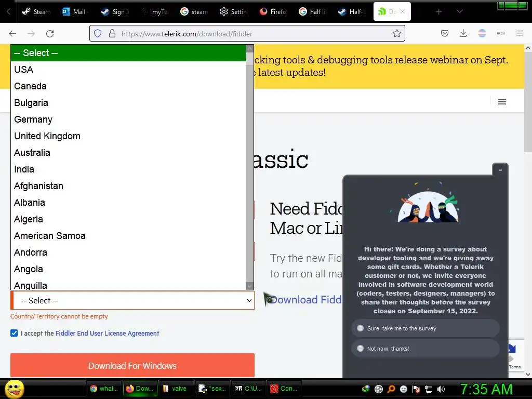This screenshot has width=532, height=399.
Task: Click the network tray icon
Action: pyautogui.click(x=429, y=389)
